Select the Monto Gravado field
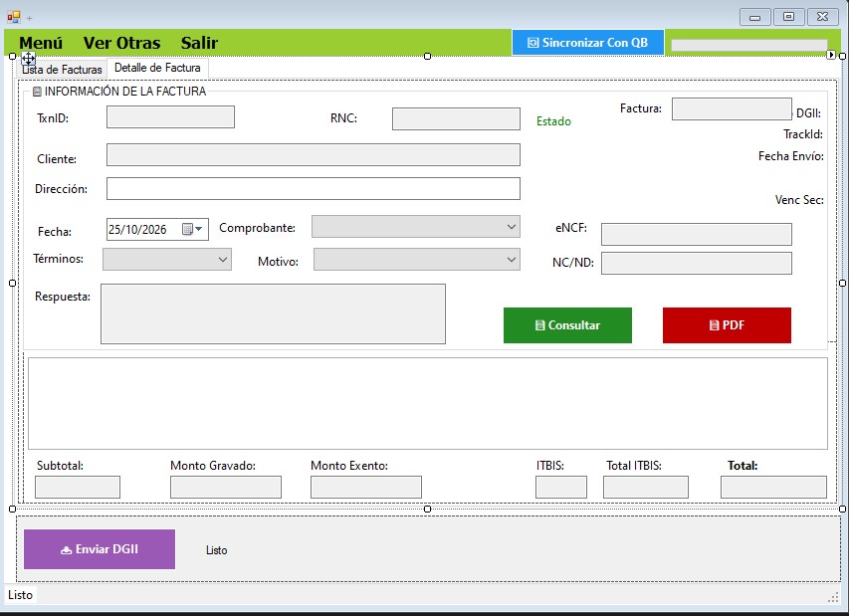Image resolution: width=849 pixels, height=616 pixels. 226,488
